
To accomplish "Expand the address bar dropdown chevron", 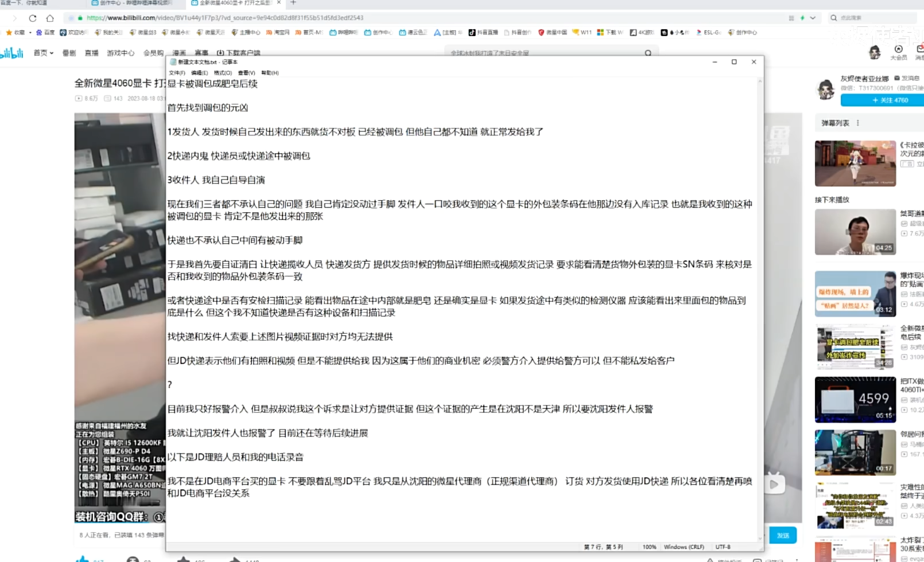I will 813,18.
